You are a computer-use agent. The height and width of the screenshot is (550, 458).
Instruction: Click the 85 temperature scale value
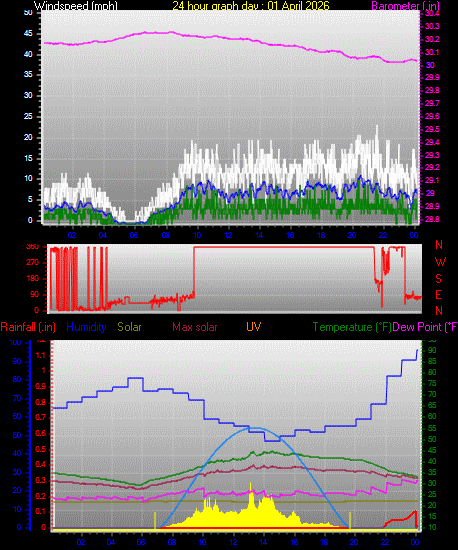(432, 361)
